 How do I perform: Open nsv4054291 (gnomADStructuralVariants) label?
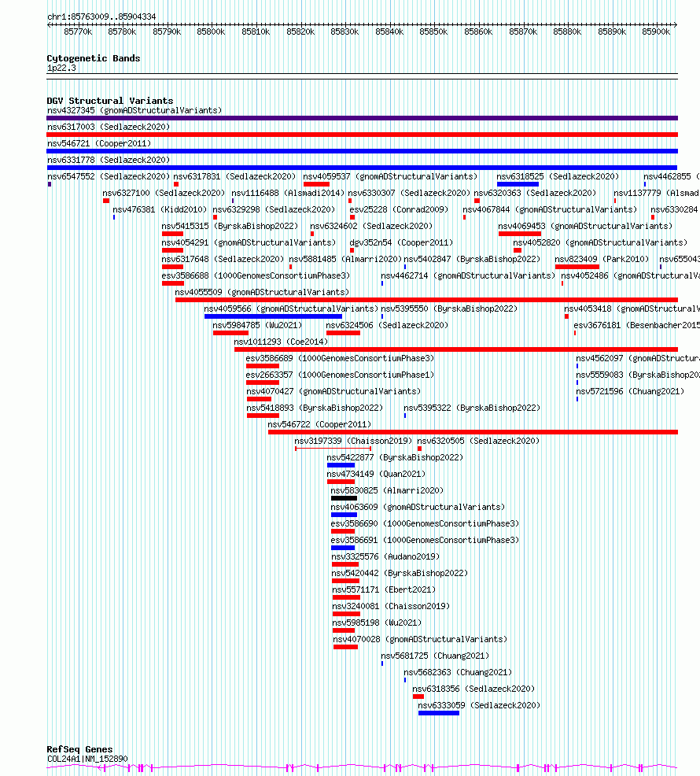(249, 242)
